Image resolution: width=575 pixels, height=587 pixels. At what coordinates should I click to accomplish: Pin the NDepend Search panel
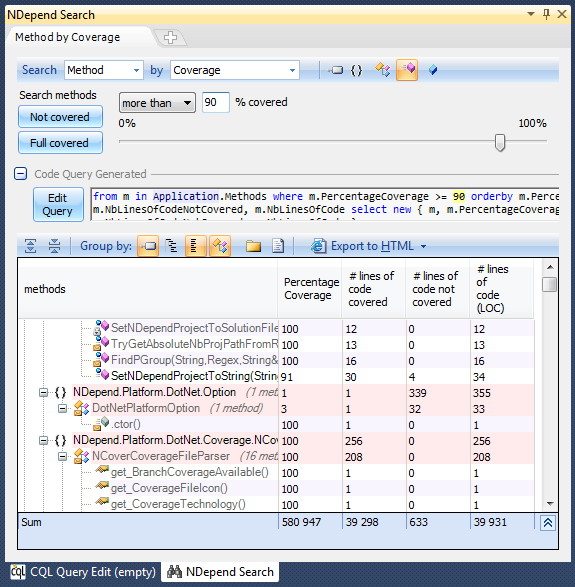[546, 14]
